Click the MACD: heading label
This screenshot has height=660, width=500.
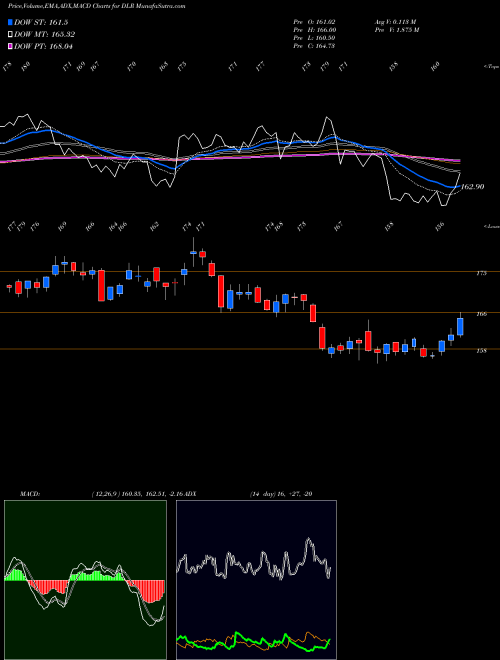click(x=29, y=494)
